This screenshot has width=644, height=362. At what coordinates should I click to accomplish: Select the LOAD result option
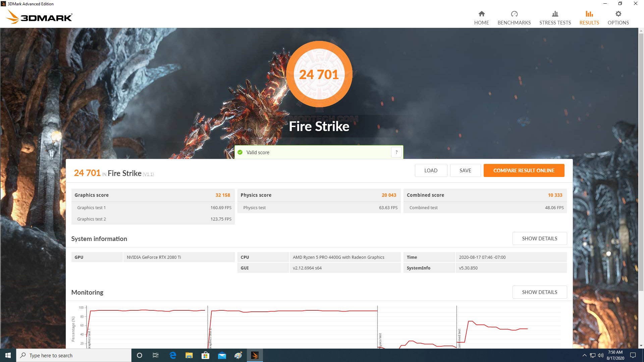pyautogui.click(x=430, y=170)
